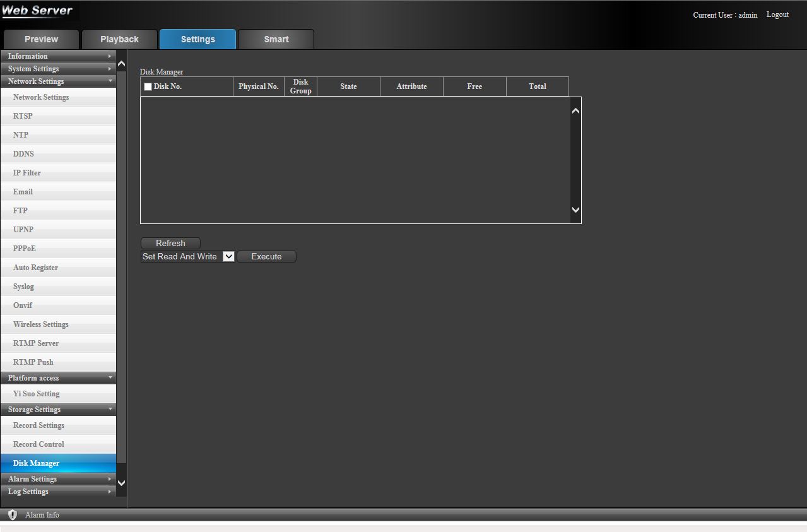Image resolution: width=807 pixels, height=532 pixels.
Task: Toggle the Disk No. select-all checkbox
Action: point(148,86)
